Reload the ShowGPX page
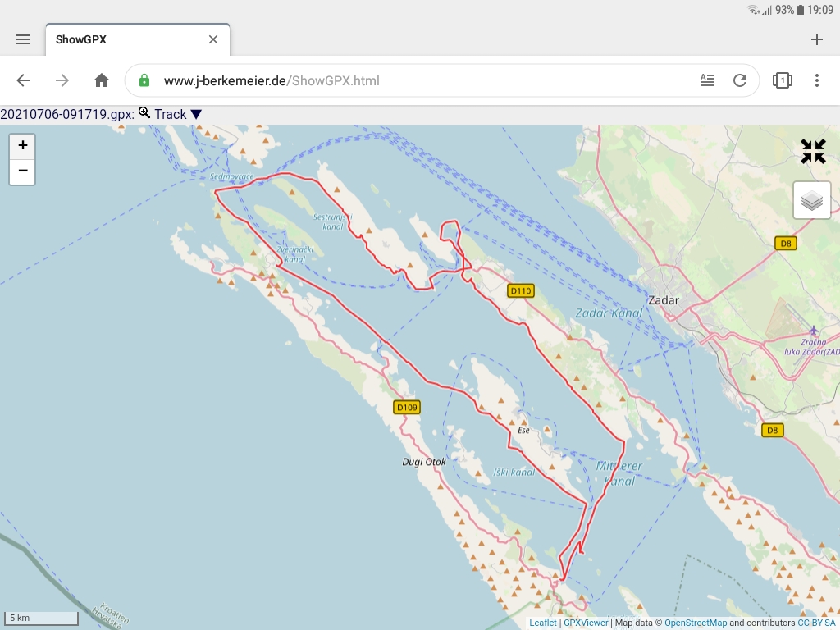This screenshot has height=630, width=840. coord(740,80)
